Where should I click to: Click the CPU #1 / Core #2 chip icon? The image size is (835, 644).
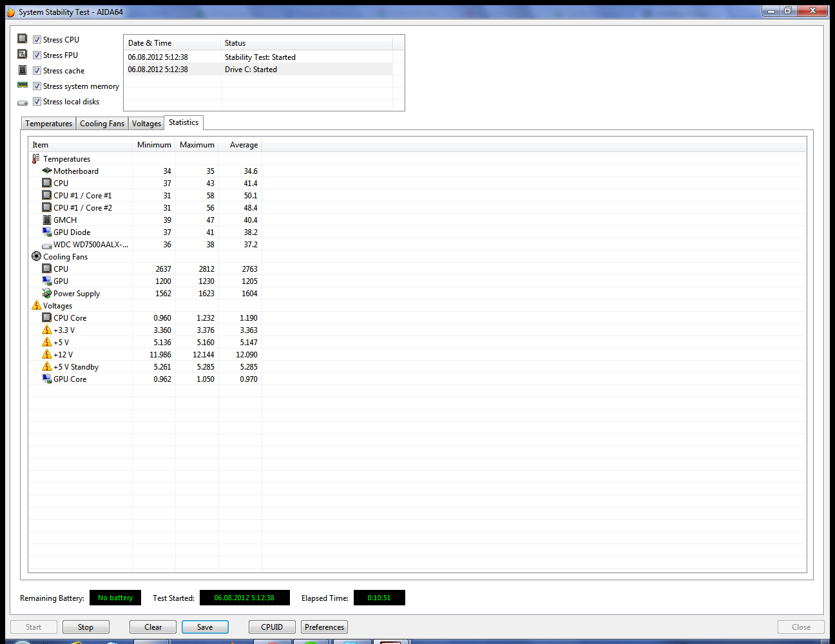coord(47,207)
